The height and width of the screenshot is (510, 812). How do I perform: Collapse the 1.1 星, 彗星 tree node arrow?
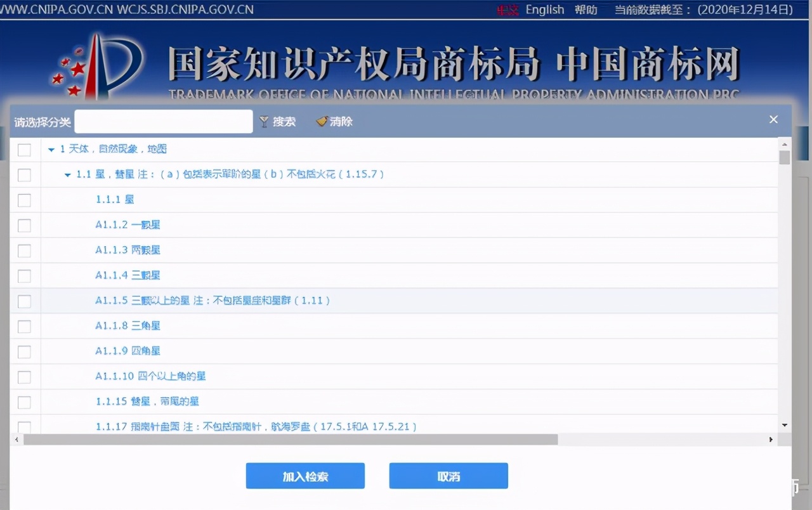coord(67,175)
